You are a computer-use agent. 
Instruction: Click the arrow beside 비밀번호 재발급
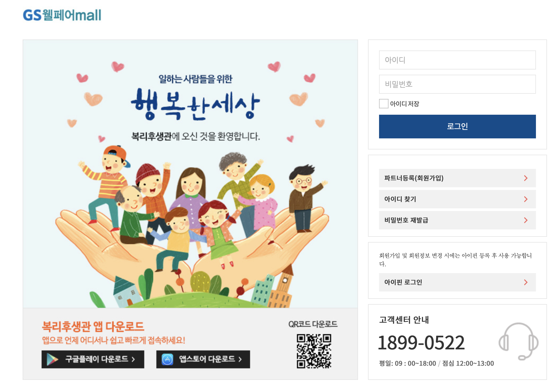point(526,220)
